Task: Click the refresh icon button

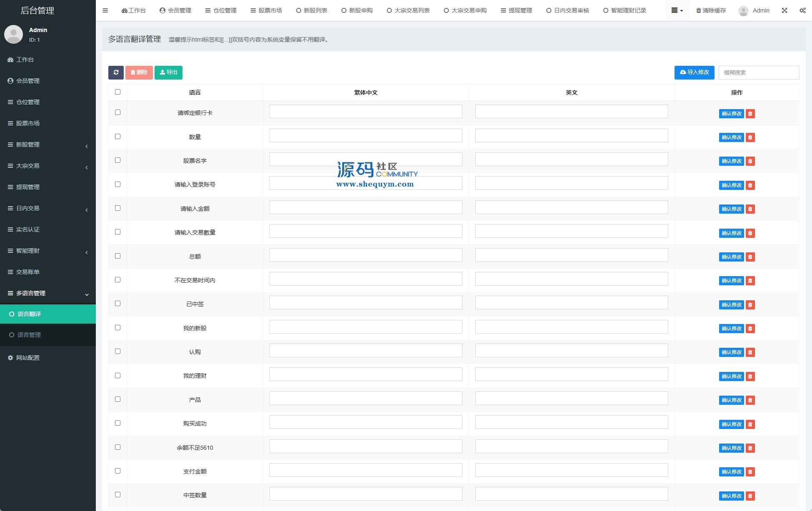Action: click(116, 72)
